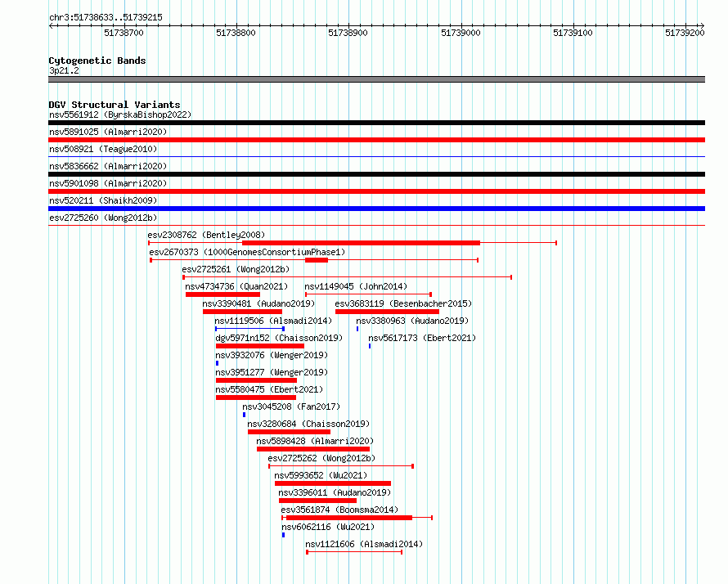Click the nsv5836662 (Almarri2020) label
Viewport: 728px width, 584px height.
click(x=108, y=166)
